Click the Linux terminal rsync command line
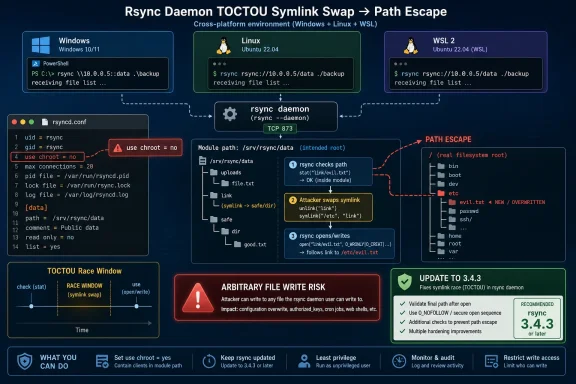Viewport: 576px width, 384px height. pyautogui.click(x=278, y=74)
